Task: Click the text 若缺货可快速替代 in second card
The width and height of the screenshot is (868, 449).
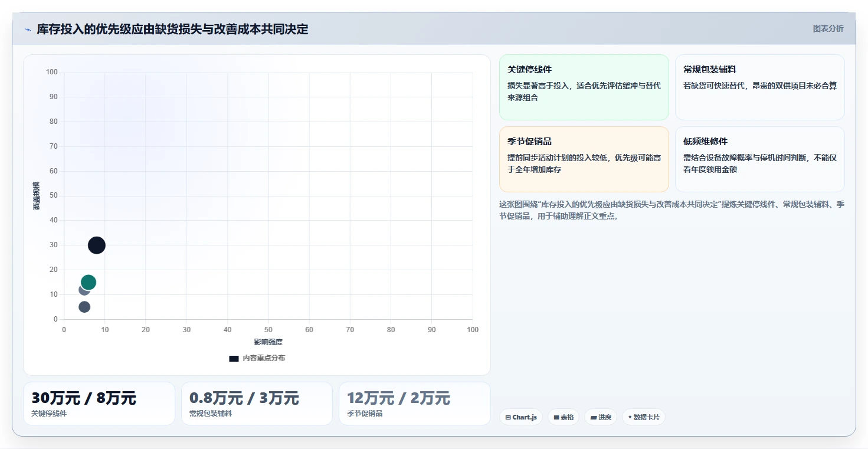Action: click(x=714, y=86)
